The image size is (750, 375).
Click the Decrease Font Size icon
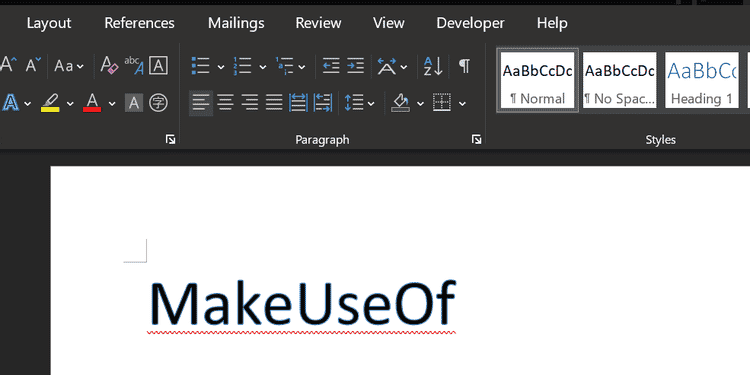tap(33, 65)
